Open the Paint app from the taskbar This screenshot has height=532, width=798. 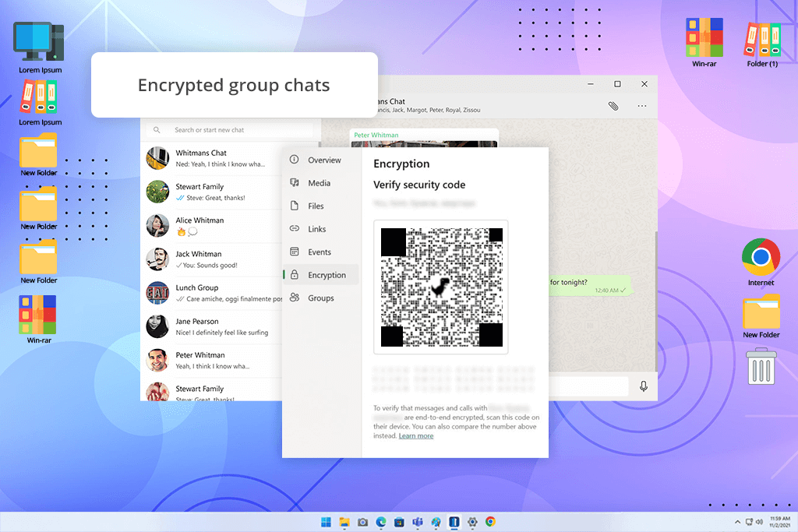[x=436, y=522]
